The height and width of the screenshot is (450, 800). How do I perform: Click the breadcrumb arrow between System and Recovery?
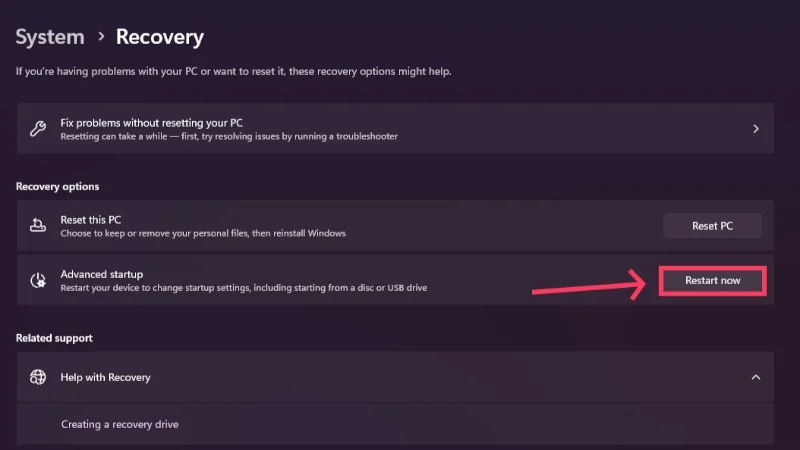tap(100, 38)
